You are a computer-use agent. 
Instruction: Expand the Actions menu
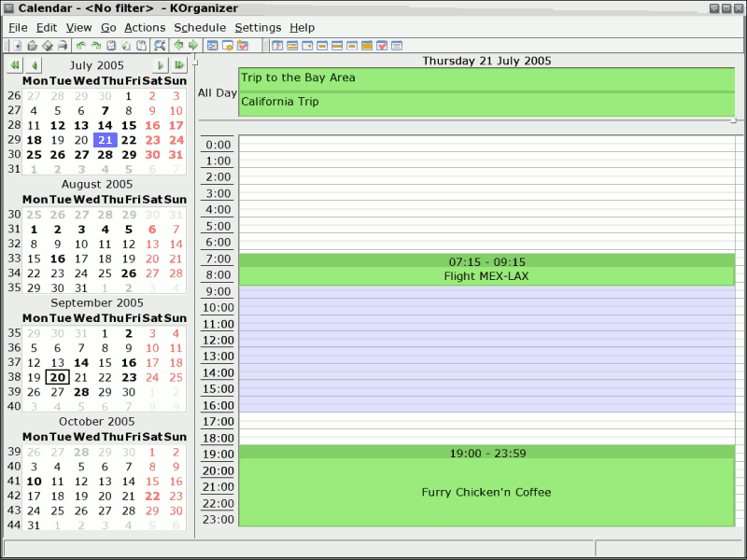(145, 28)
